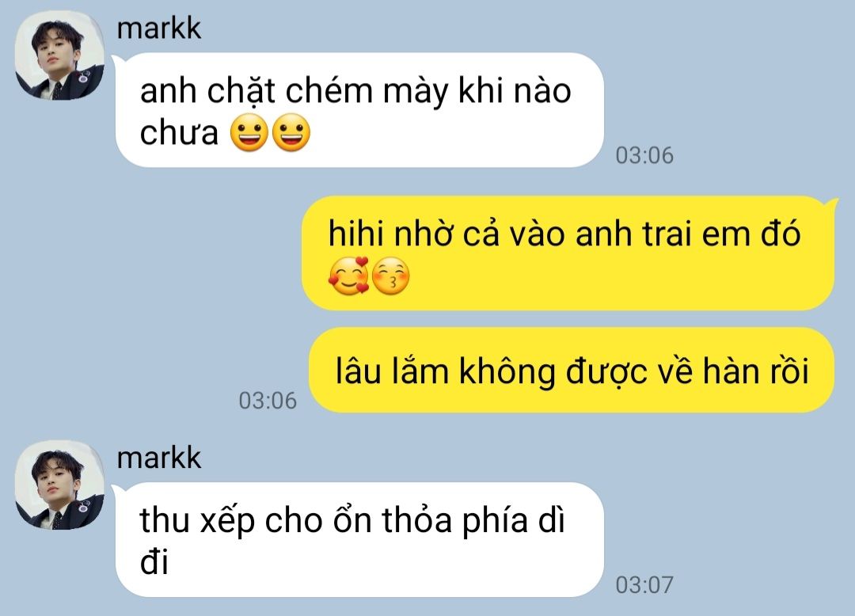The width and height of the screenshot is (855, 616).
Task: Click the word "hihi" in the yellow message
Action: click(355, 234)
